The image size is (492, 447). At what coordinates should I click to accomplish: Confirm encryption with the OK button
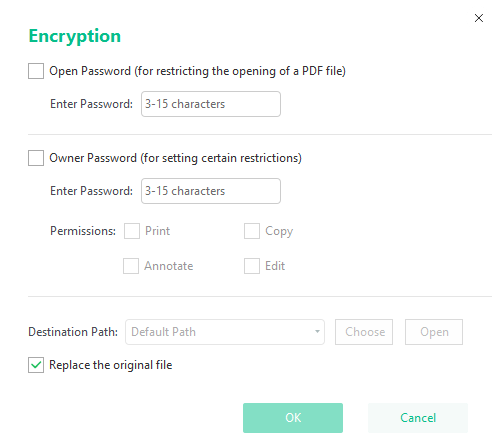tap(293, 418)
